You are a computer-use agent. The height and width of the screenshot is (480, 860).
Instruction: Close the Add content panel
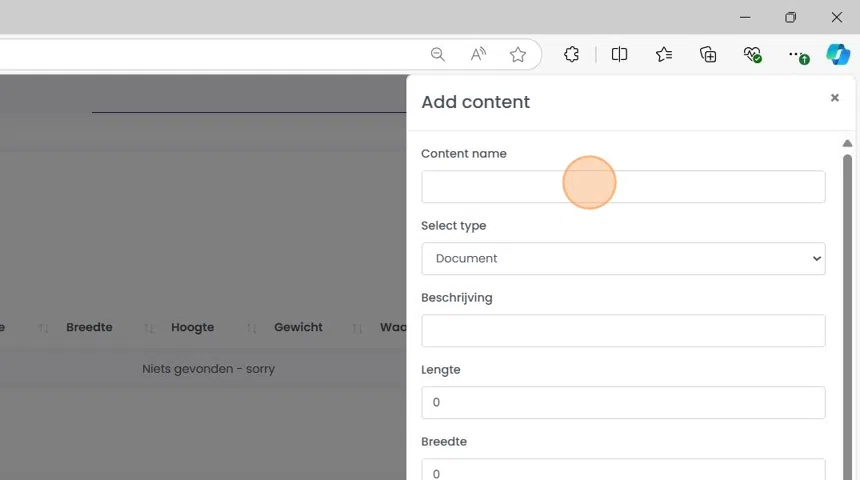[835, 98]
